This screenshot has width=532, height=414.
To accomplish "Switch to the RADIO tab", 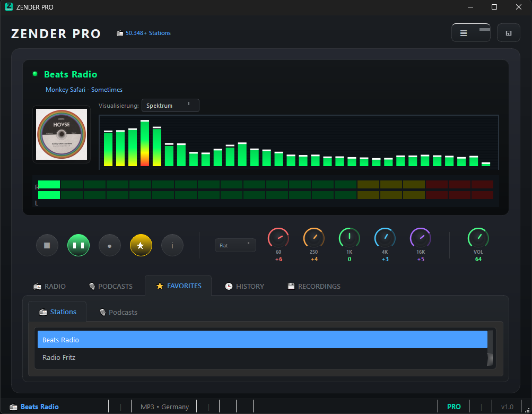I will 50,286.
